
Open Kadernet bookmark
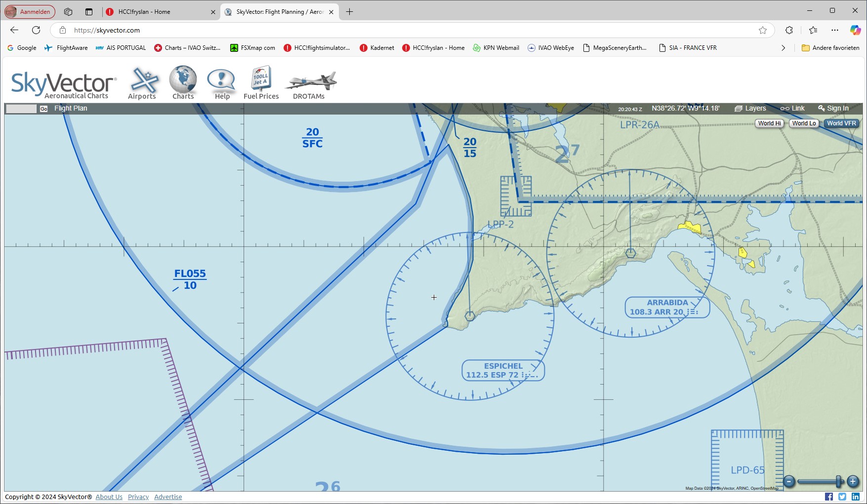tap(377, 48)
